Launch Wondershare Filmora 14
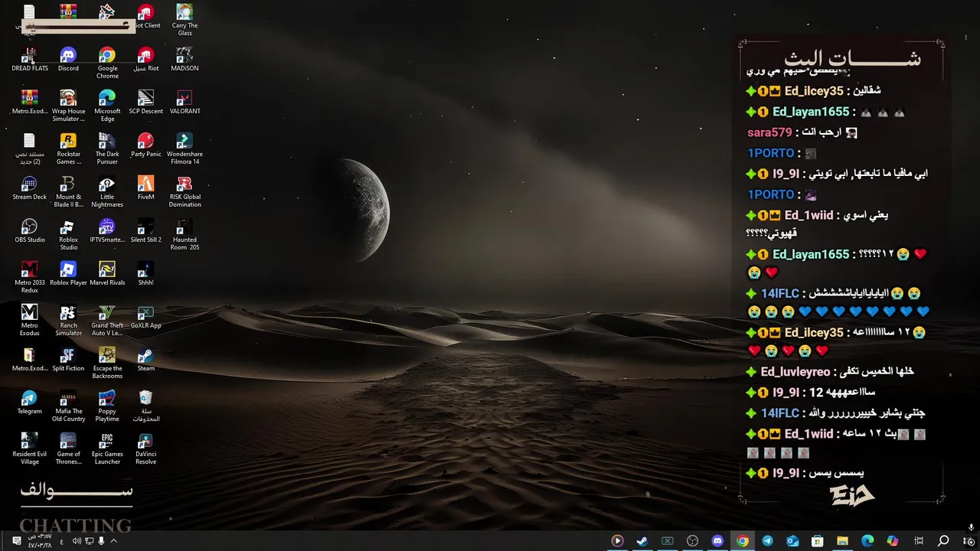 click(x=185, y=149)
